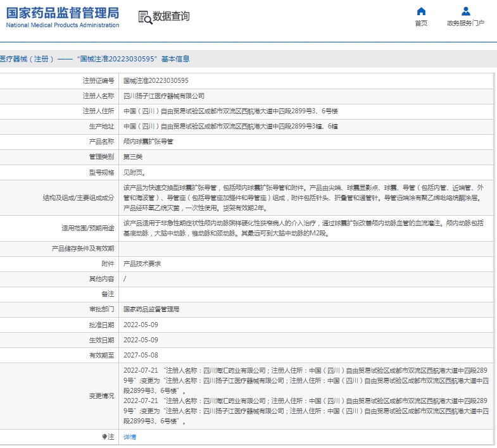Click the 注册人名称 row label
The height and width of the screenshot is (448, 497).
point(99,96)
